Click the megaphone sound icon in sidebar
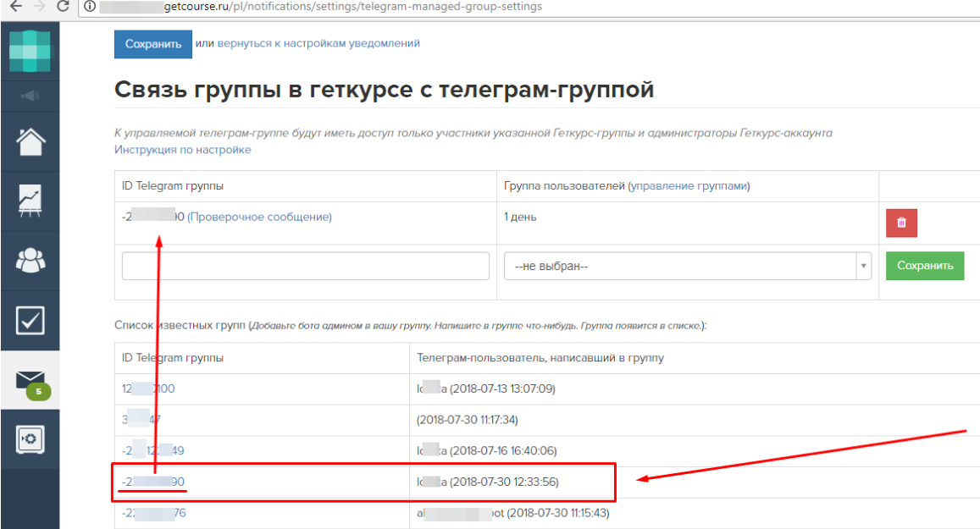Screen dimensions: 980x529 point(30,96)
